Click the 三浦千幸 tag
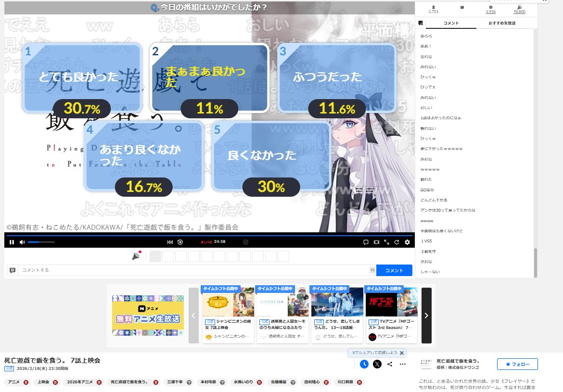Screen dimensions: 563x392 tap(175, 382)
